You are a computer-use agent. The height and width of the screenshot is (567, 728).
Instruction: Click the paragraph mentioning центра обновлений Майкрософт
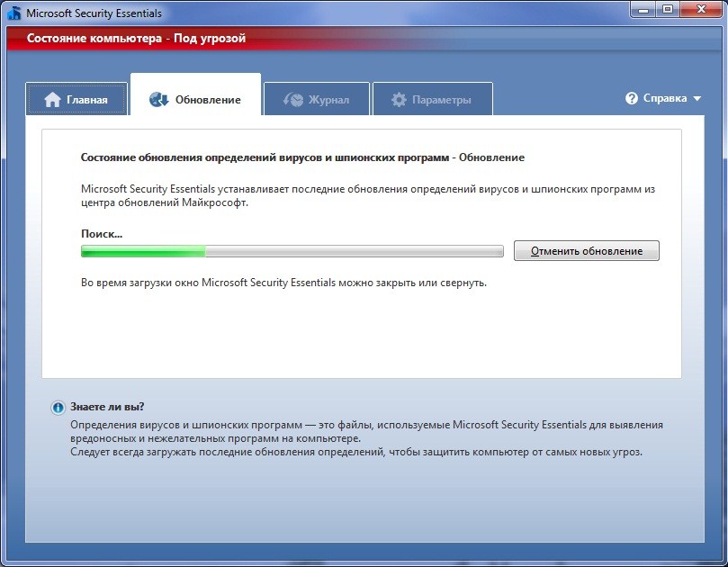(x=368, y=195)
